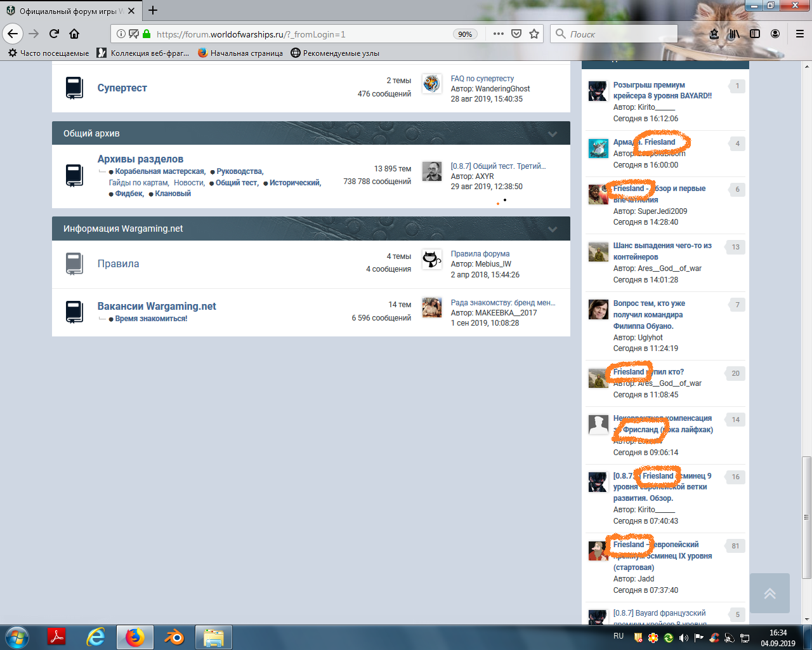Collapse the Общий архив category
The width and height of the screenshot is (812, 650).
coord(553,134)
